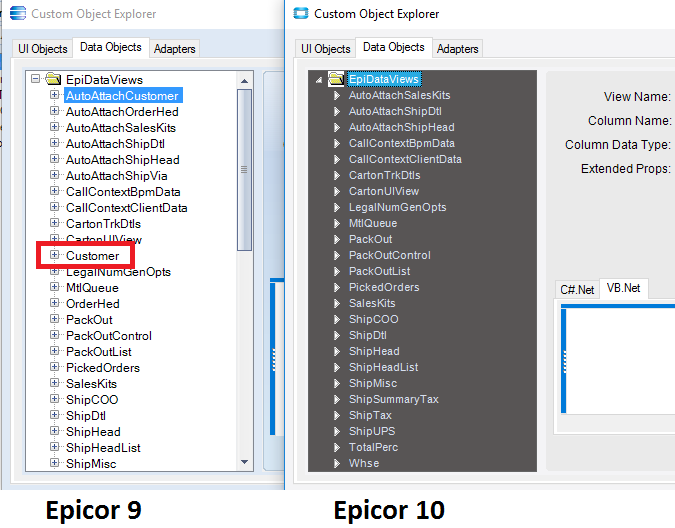Select SalesKits in Epicor 10 tree
This screenshot has height=528, width=675.
click(x=372, y=303)
